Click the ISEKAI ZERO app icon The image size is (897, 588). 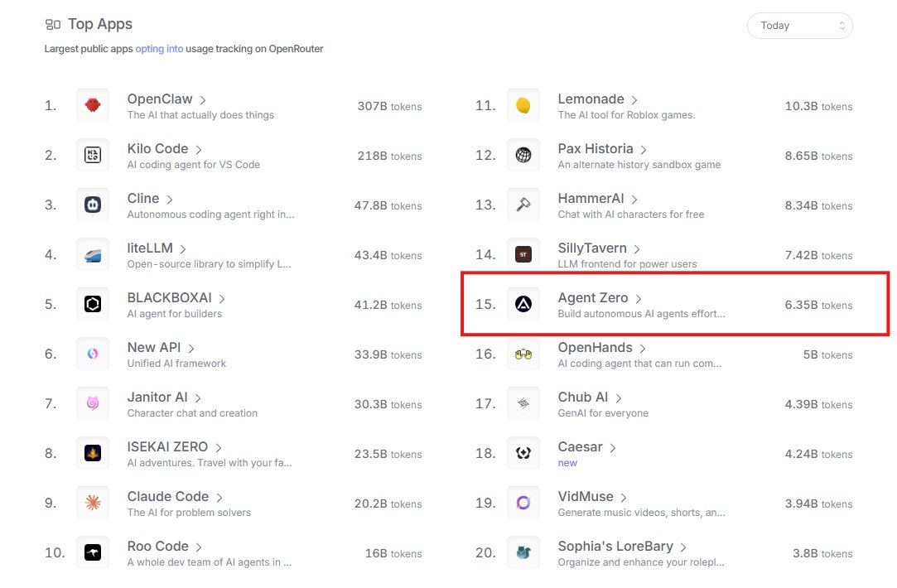pos(93,454)
